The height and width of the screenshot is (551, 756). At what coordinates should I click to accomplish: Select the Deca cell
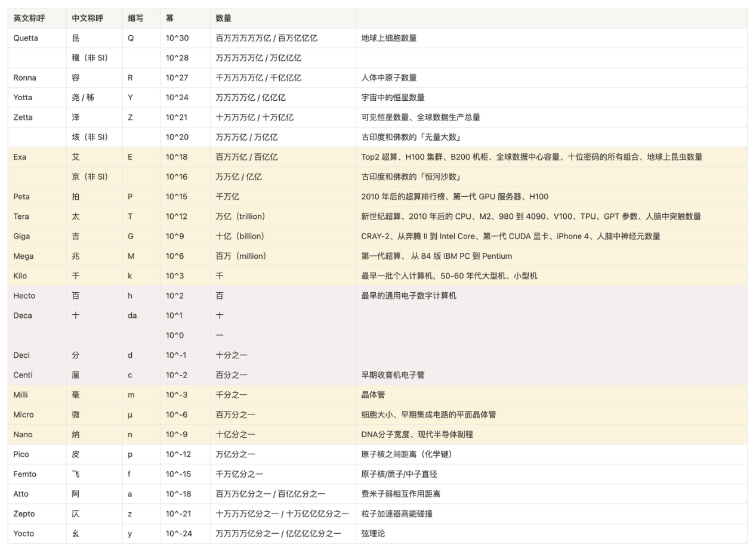click(x=37, y=315)
